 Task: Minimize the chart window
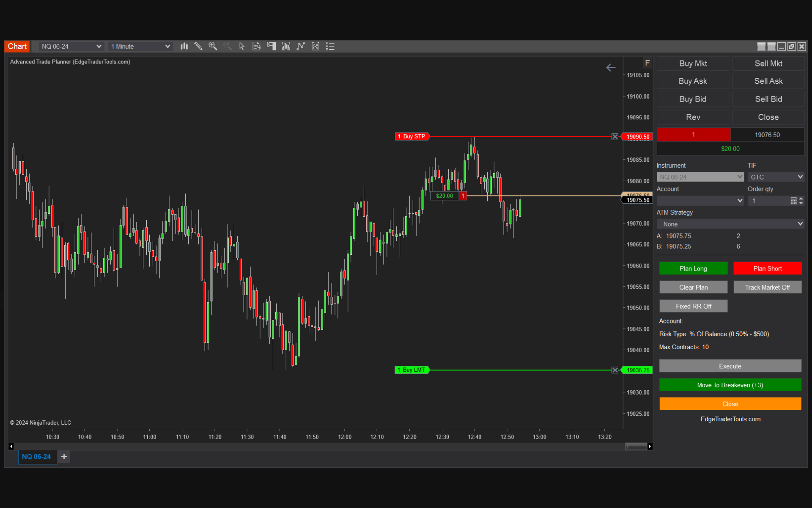782,47
